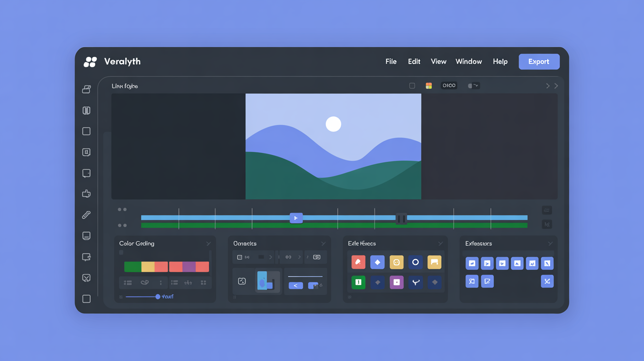Select the yellow flag effect tile
Screen dimensions: 644x361
[x=434, y=262]
